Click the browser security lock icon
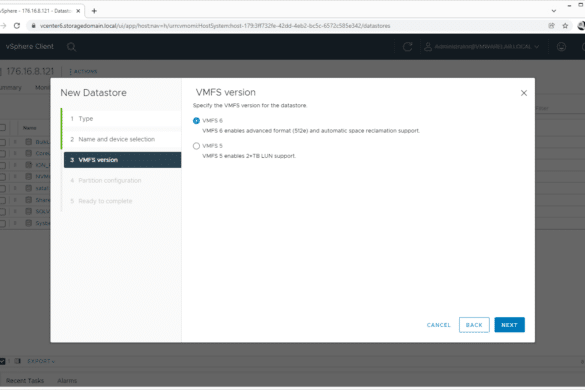Image resolution: width=585 pixels, height=390 pixels. (34, 26)
